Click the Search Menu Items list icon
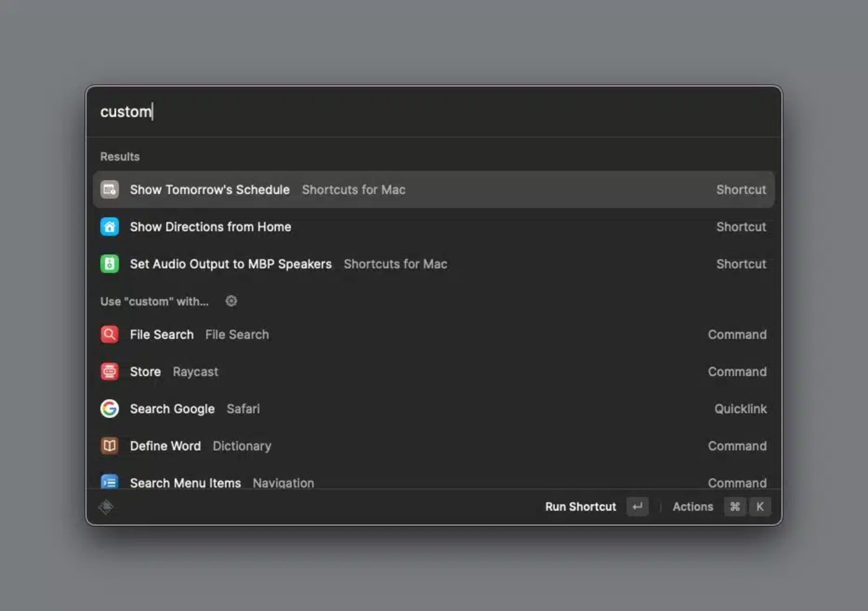 tap(110, 481)
